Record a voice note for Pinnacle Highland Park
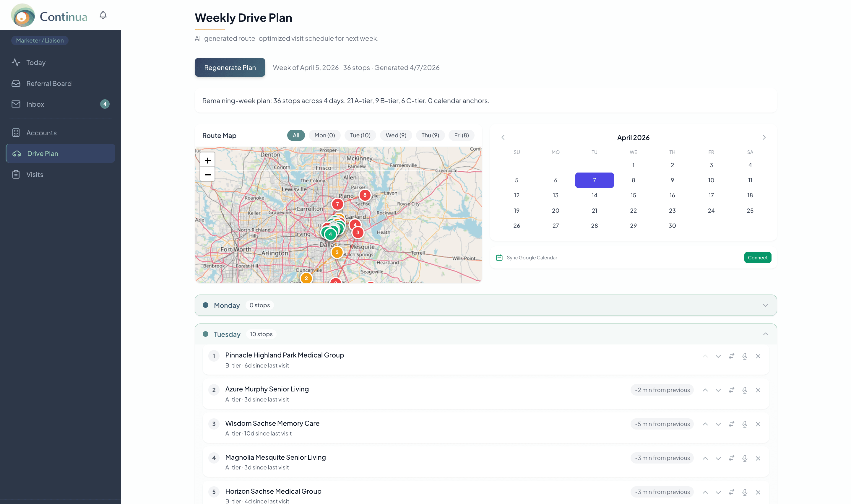Image resolution: width=851 pixels, height=504 pixels. tap(745, 356)
